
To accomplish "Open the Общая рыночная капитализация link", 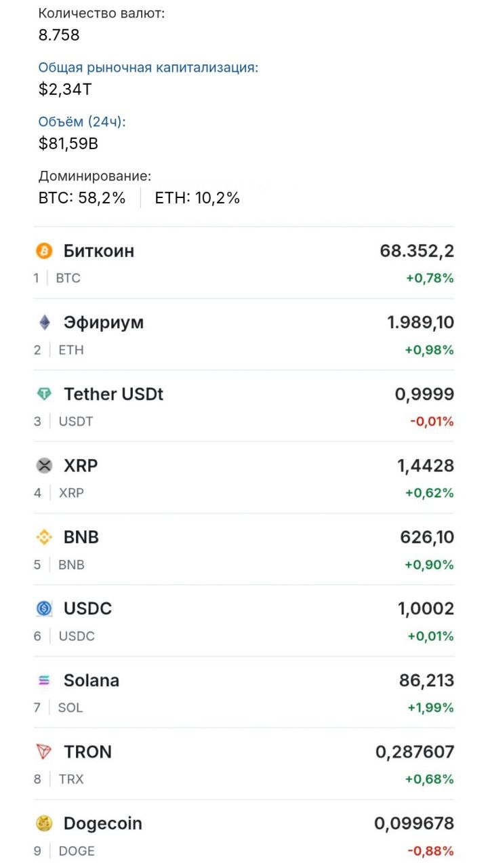I will [148, 68].
